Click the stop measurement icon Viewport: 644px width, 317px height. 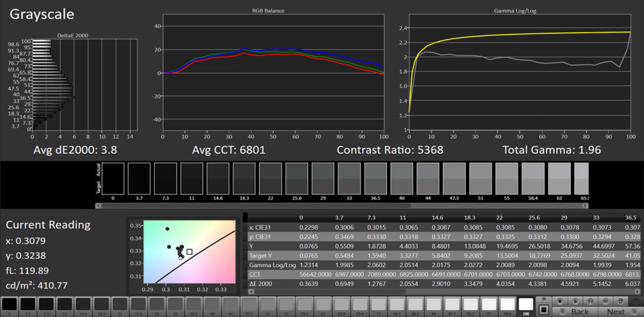coord(559,301)
